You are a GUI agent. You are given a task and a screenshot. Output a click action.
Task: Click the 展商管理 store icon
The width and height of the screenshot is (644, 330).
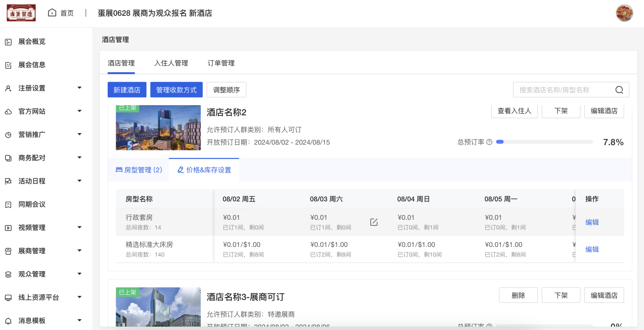pos(8,251)
